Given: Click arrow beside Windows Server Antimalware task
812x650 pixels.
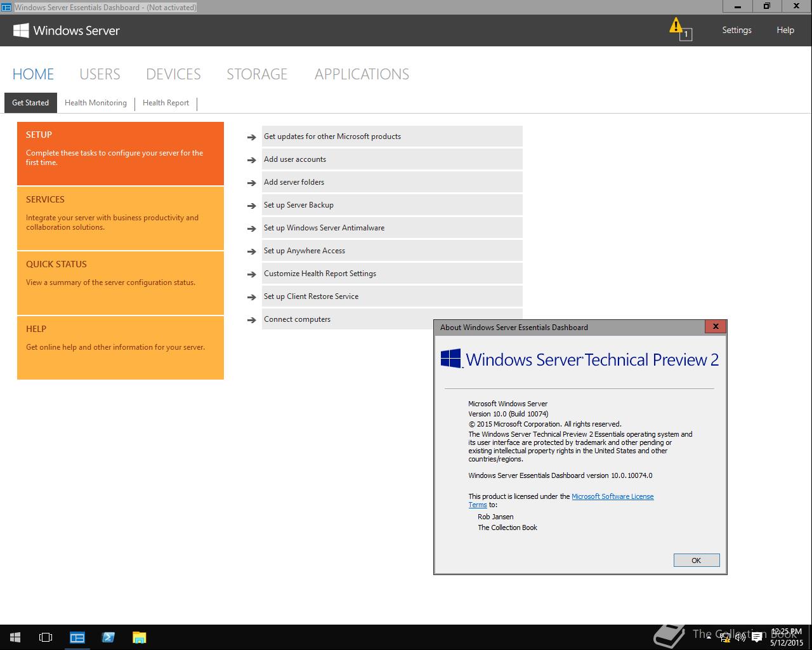Looking at the screenshot, I should tap(252, 229).
